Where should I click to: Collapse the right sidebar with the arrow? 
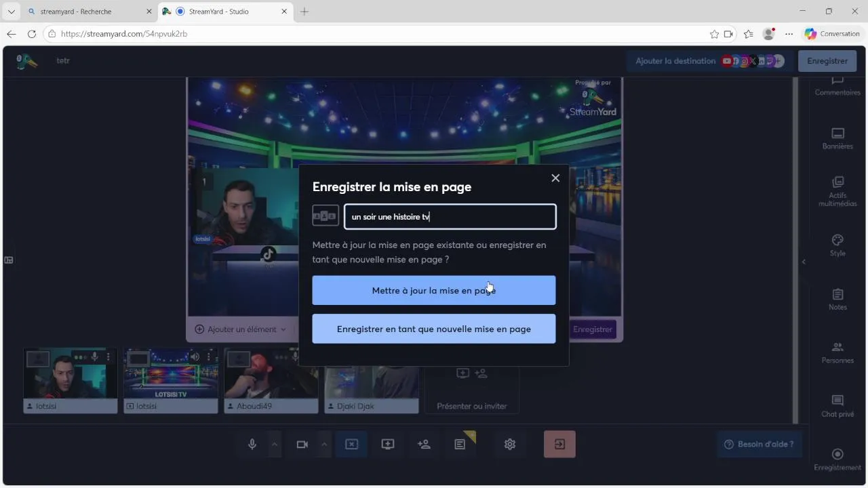point(804,262)
